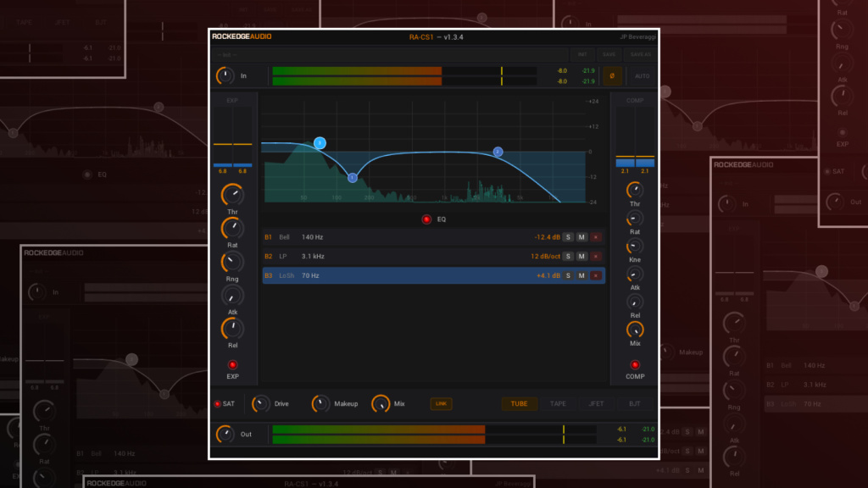Click the compressor Kne knob
The width and height of the screenshot is (868, 488).
[x=634, y=247]
